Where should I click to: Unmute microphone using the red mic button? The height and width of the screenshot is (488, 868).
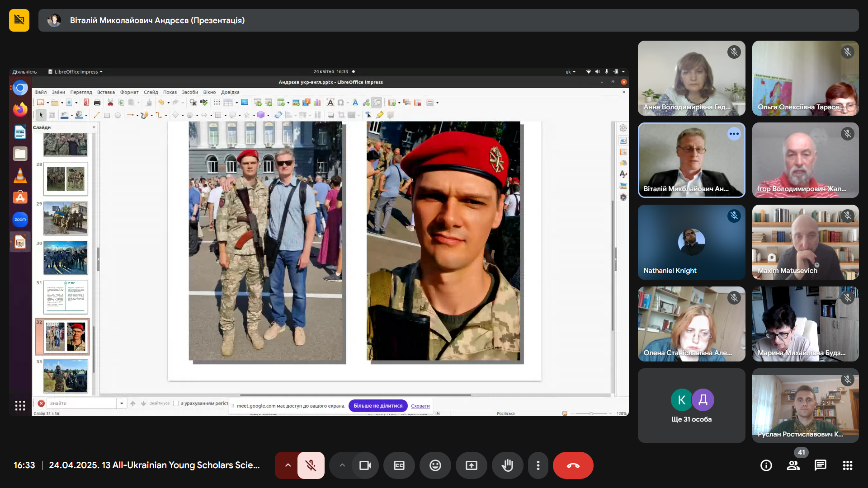[x=311, y=465]
